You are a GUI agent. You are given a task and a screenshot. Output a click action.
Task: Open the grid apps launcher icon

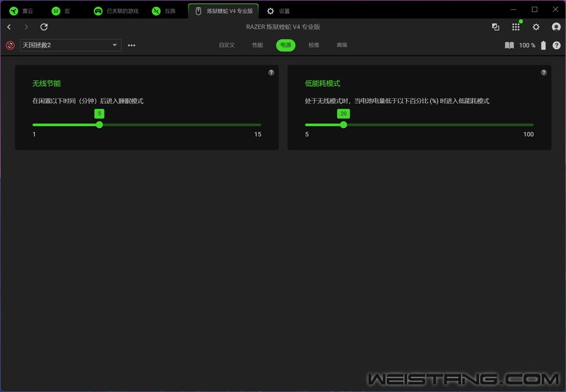pyautogui.click(x=516, y=27)
